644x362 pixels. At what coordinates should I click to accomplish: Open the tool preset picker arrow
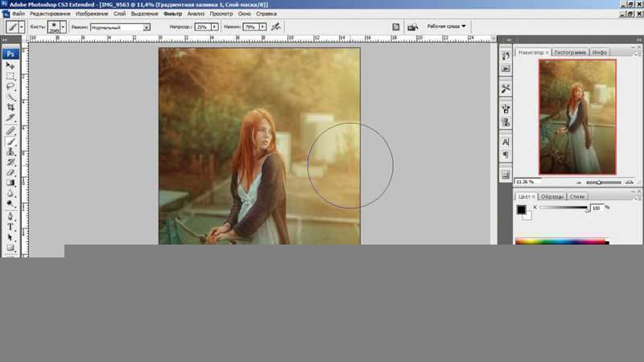click(22, 27)
